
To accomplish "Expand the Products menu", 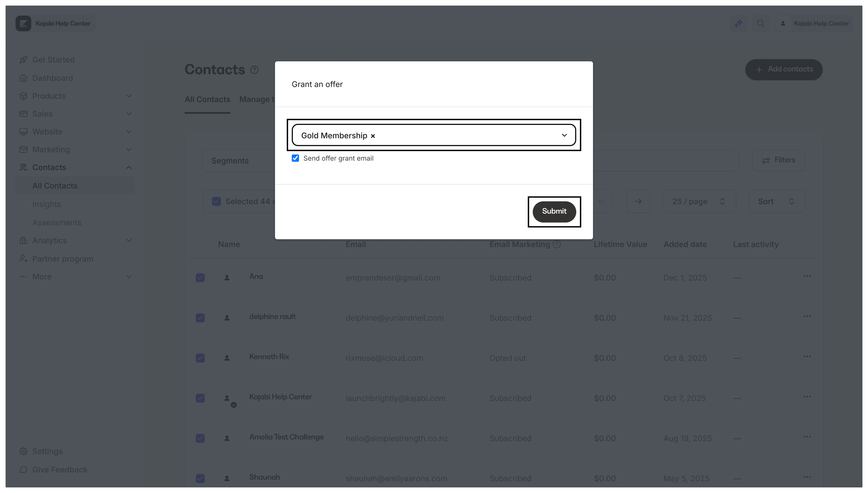I will click(x=129, y=96).
